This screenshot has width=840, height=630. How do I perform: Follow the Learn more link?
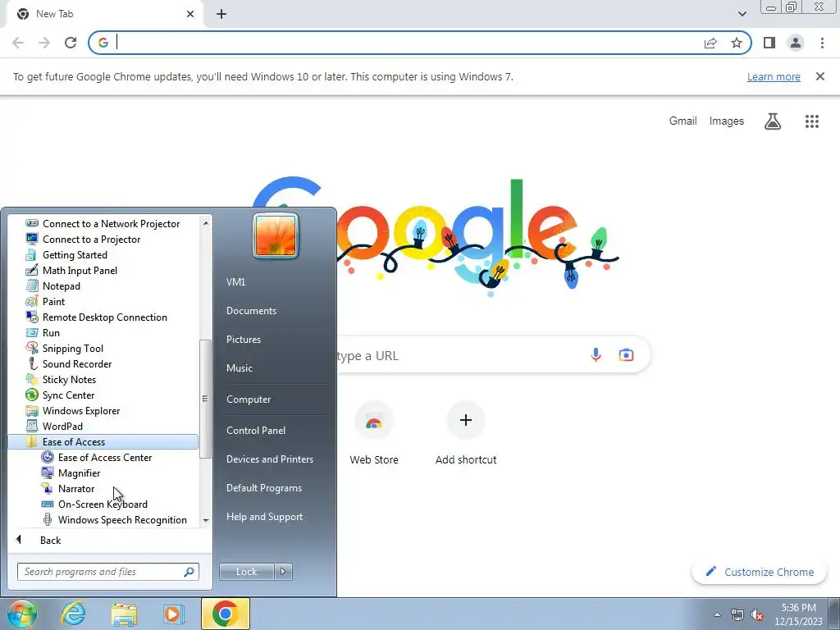(774, 76)
